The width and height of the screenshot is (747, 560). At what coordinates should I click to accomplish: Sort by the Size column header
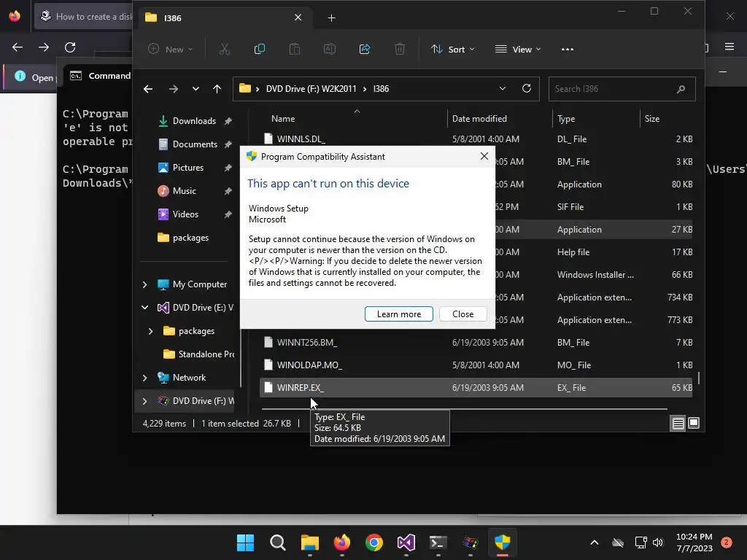[x=651, y=119]
